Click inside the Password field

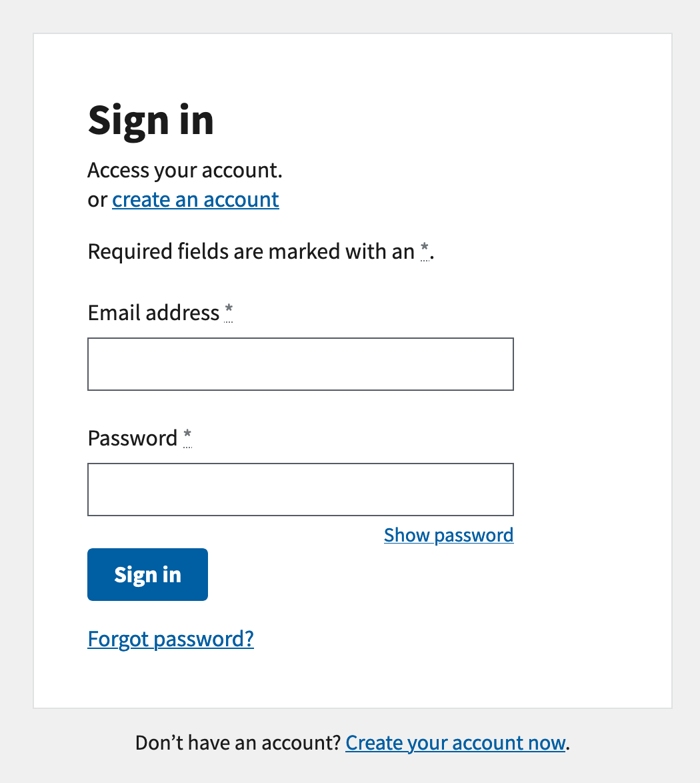point(300,489)
